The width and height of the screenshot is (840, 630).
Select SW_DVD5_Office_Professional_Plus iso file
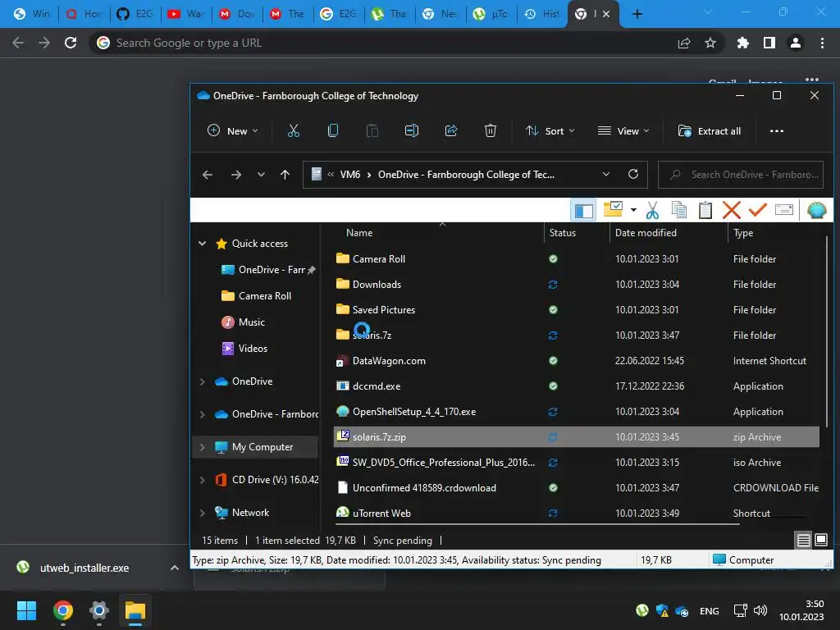pyautogui.click(x=577, y=463)
